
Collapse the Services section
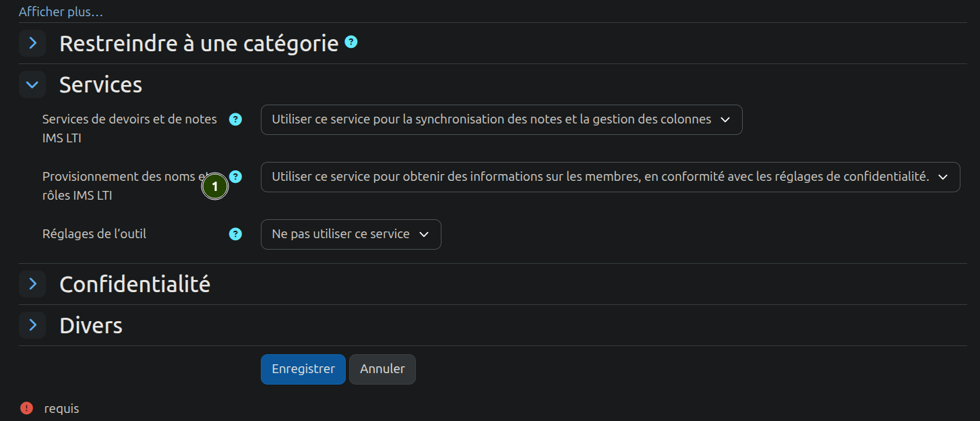(32, 84)
